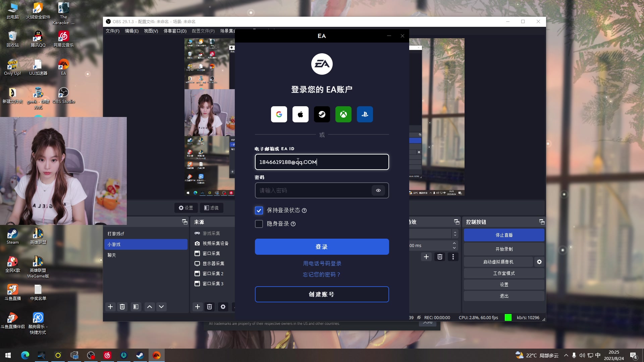Viewport: 644px width, 362px height.
Task: Open the 编辑(E) menu in OBS
Action: (132, 31)
